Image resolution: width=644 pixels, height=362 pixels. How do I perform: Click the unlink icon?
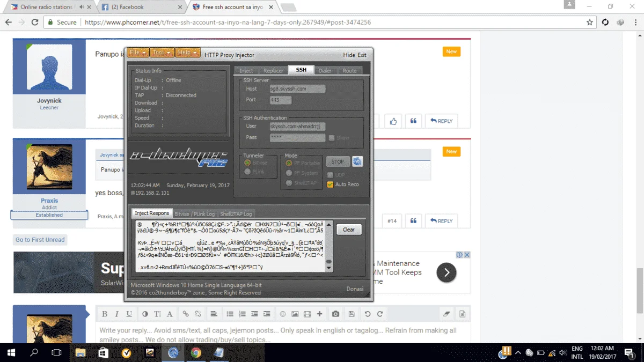click(x=198, y=314)
